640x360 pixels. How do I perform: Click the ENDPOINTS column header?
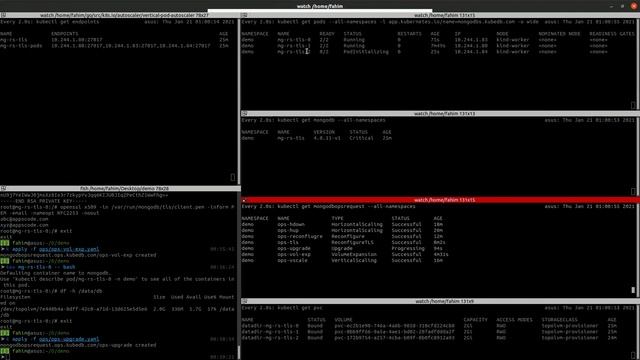(64, 34)
